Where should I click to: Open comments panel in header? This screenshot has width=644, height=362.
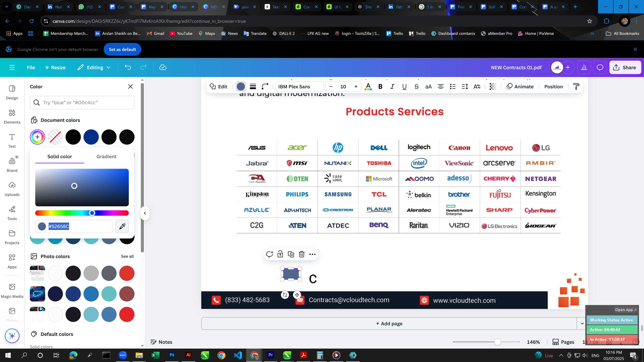tap(600, 67)
